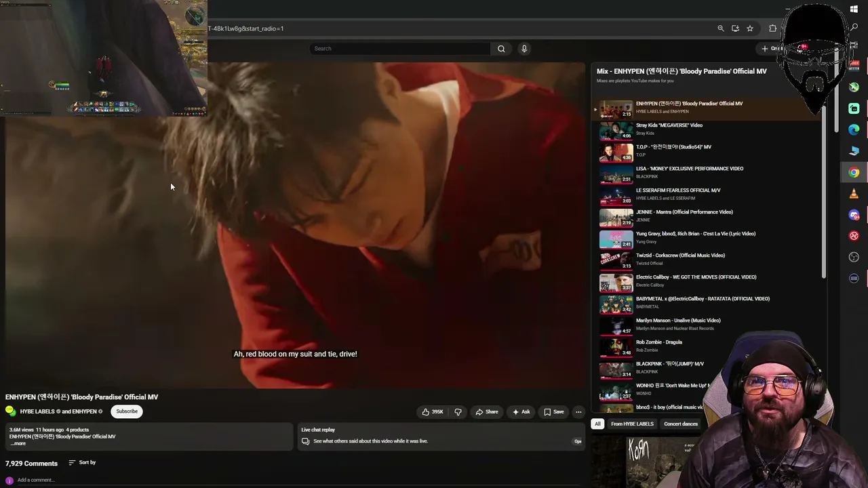Screen dimensions: 868x488
Task: Open the zoom magnifier in the address bar
Action: tap(721, 28)
